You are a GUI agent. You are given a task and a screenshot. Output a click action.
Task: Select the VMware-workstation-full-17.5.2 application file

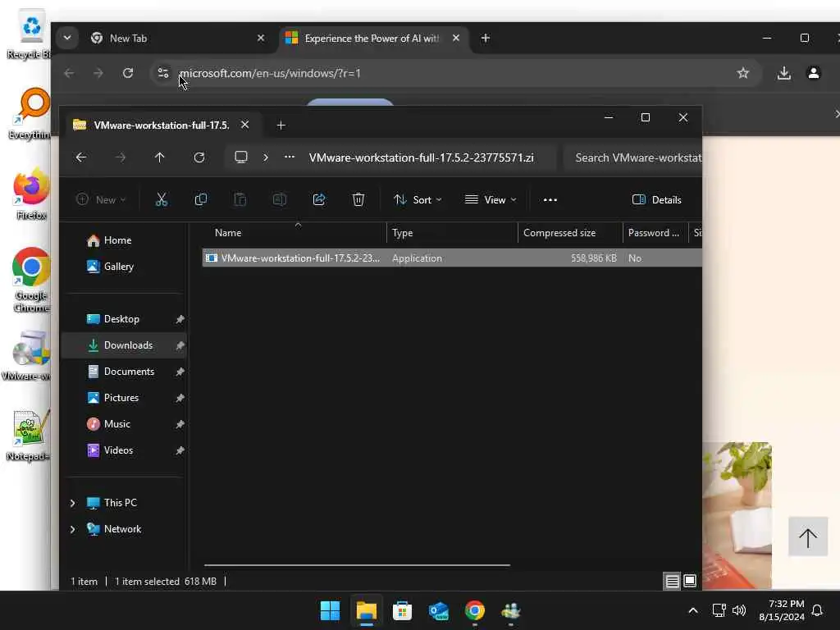coord(452,258)
